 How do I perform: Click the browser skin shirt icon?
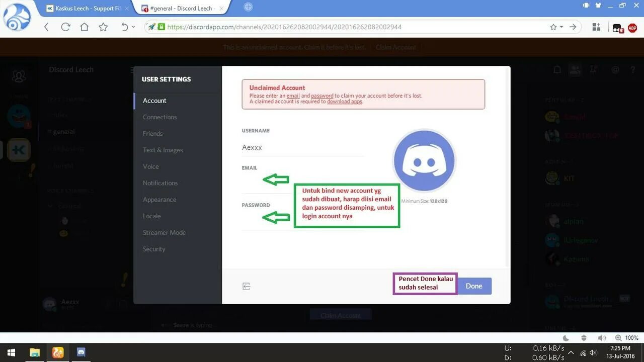click(x=598, y=6)
